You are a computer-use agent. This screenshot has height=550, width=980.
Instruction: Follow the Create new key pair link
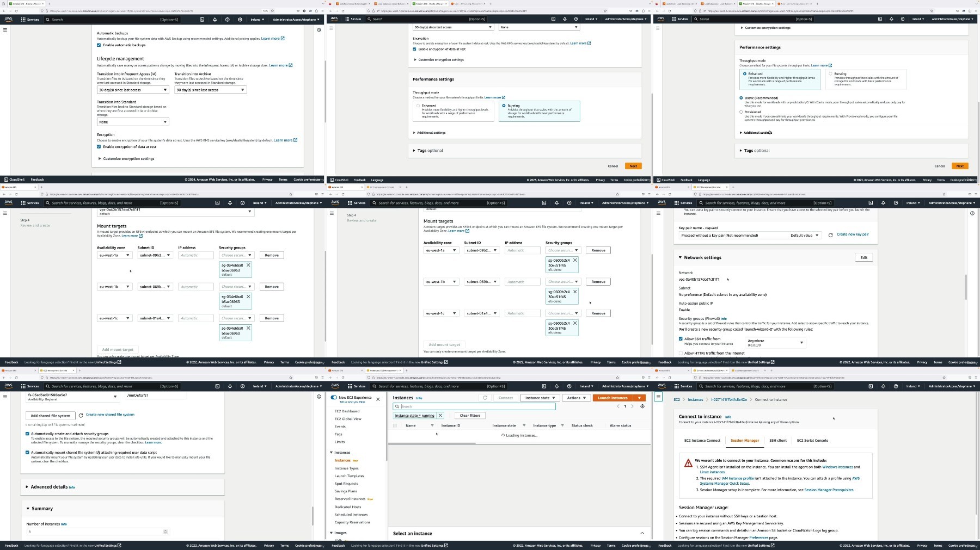(853, 234)
